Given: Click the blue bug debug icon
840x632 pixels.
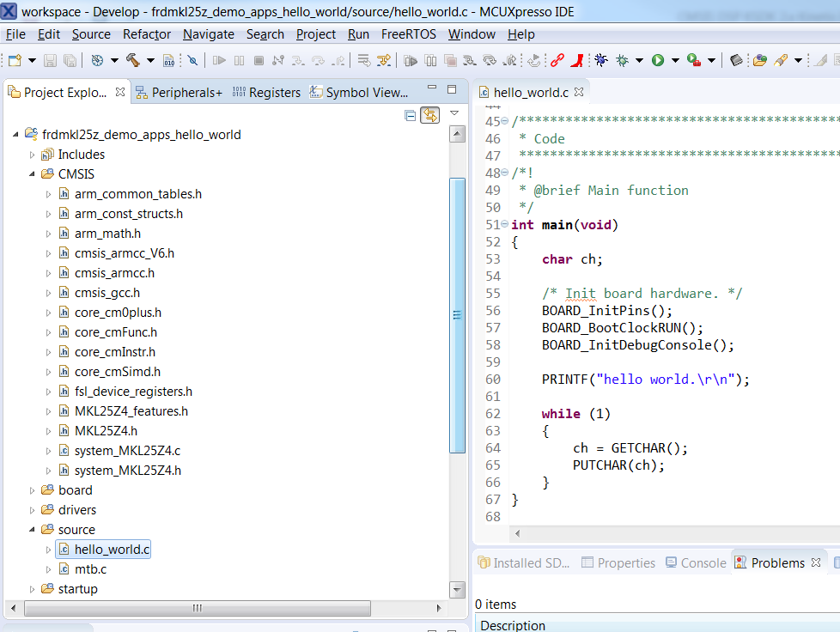Looking at the screenshot, I should (601, 60).
